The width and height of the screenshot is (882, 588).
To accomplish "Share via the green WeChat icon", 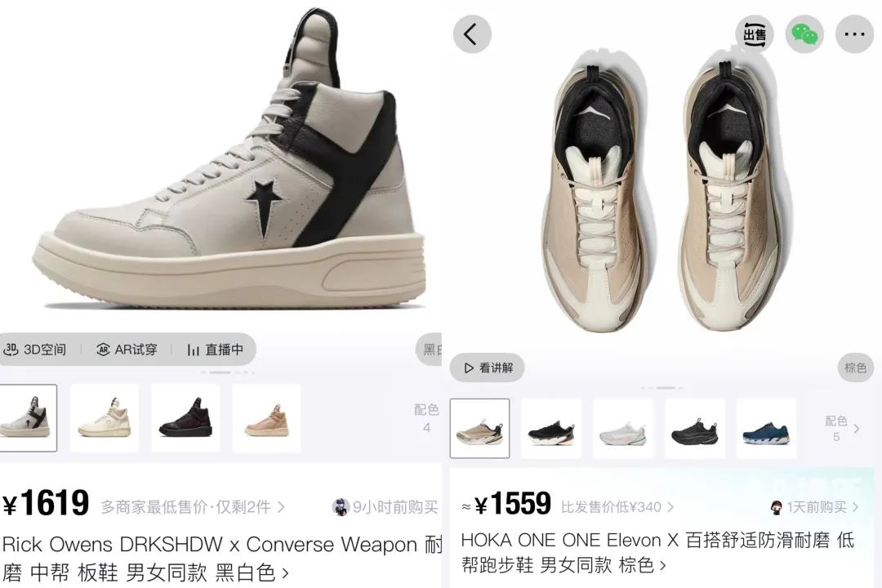I will pos(804,34).
